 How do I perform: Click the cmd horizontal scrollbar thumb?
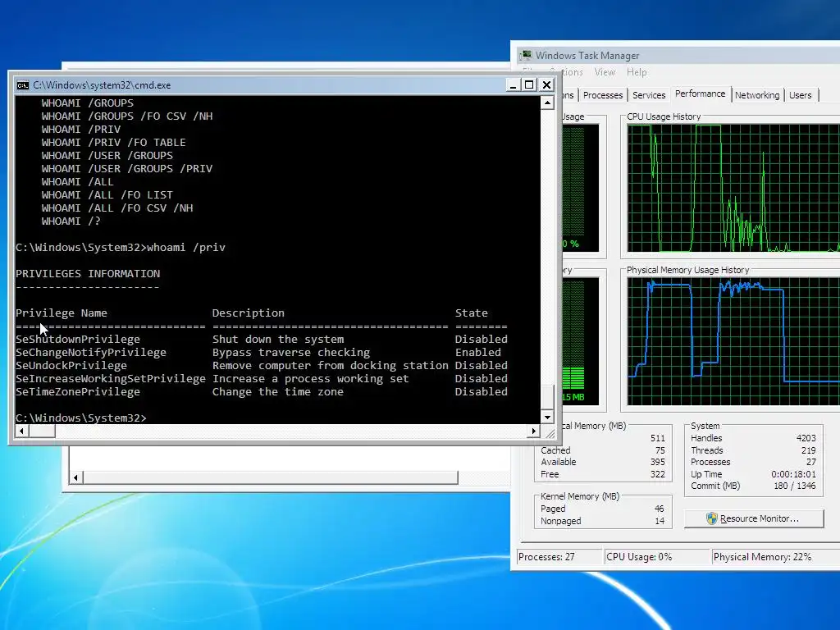(x=42, y=431)
